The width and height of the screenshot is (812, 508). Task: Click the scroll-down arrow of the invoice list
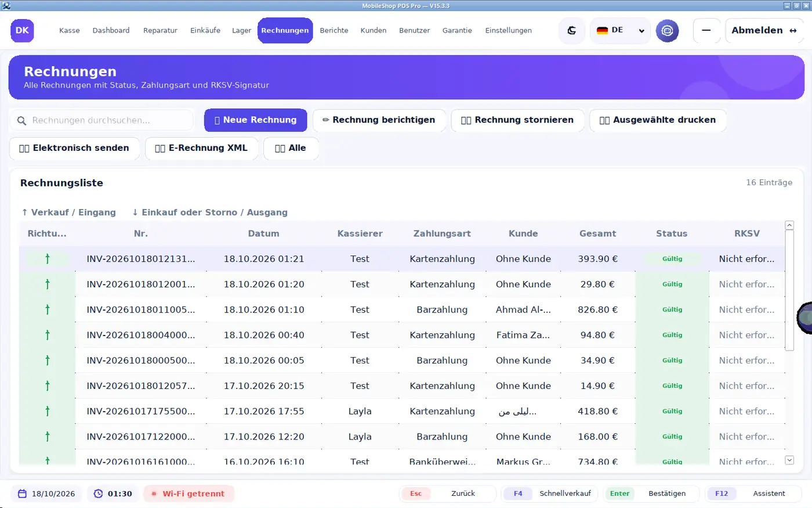pos(789,460)
